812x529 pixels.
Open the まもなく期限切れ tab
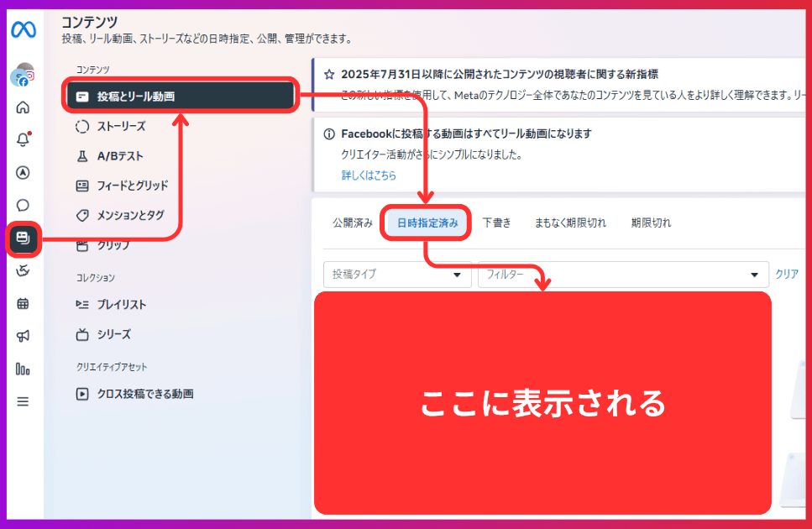click(x=571, y=223)
